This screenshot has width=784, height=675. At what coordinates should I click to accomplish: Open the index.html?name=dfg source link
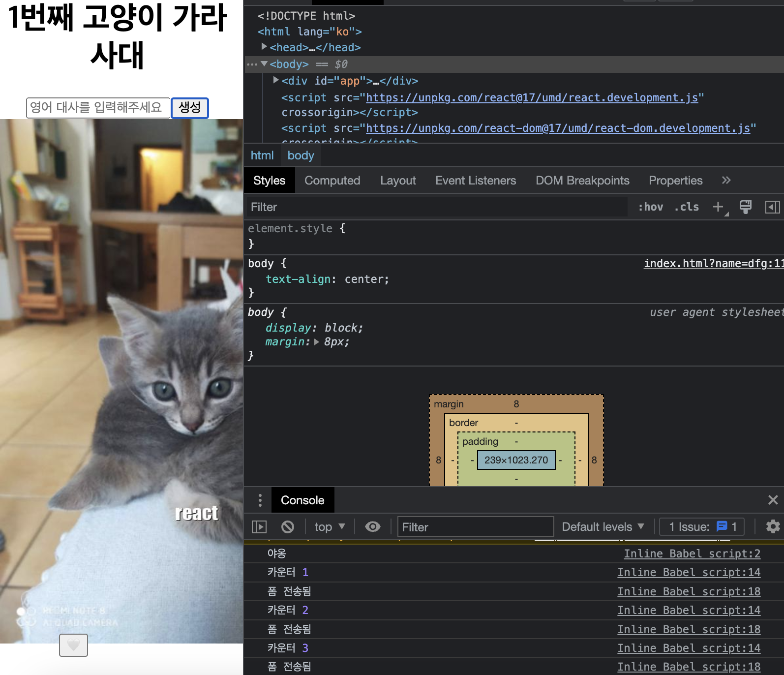(x=714, y=264)
